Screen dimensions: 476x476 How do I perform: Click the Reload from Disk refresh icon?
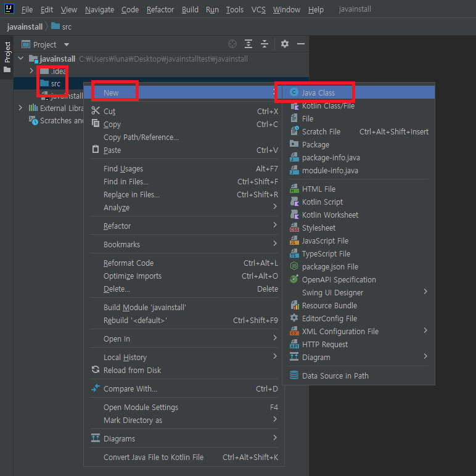tap(96, 369)
